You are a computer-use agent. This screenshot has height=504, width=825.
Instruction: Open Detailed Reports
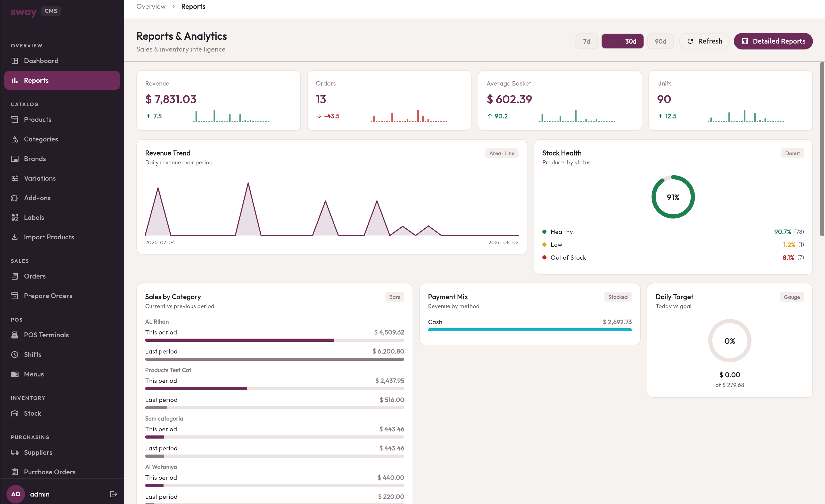pyautogui.click(x=773, y=41)
